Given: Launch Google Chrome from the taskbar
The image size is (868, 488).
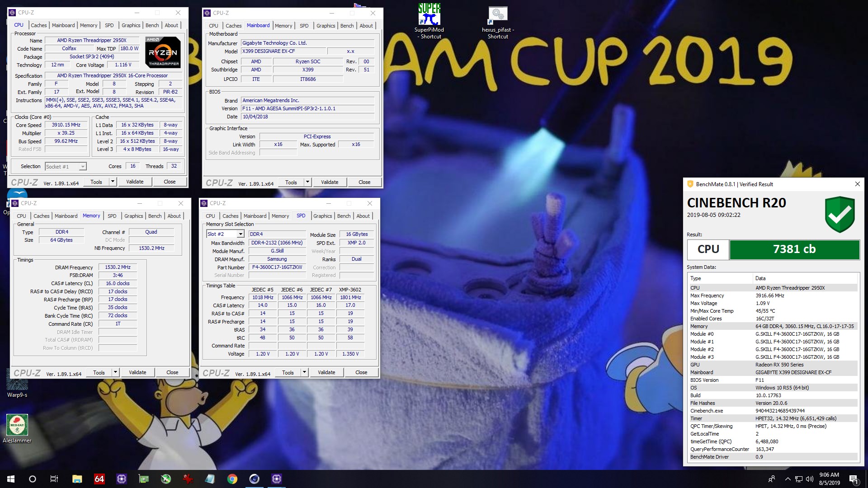Looking at the screenshot, I should coord(232,479).
